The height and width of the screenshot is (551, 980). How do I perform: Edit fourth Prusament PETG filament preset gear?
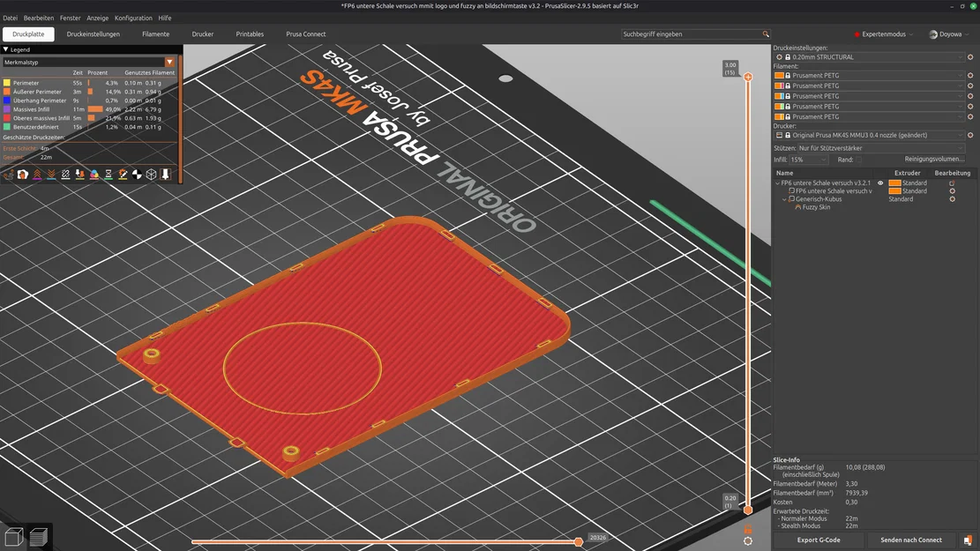pos(970,106)
